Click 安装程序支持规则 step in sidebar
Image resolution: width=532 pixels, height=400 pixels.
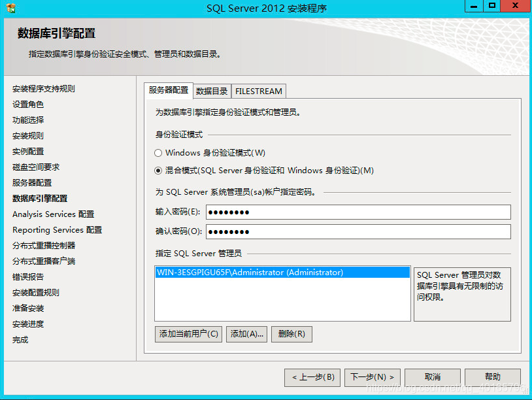[x=44, y=89]
